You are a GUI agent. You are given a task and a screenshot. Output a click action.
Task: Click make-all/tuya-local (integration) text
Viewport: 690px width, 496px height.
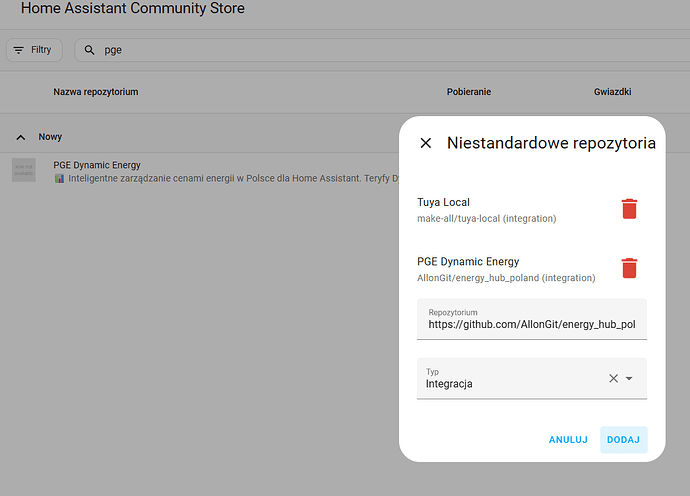point(487,219)
